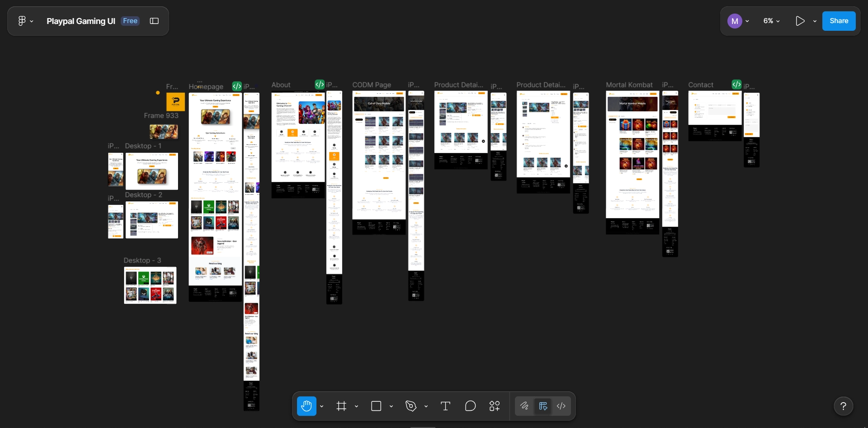Expand the move tools chevron beside the Hand tool

coord(321,406)
